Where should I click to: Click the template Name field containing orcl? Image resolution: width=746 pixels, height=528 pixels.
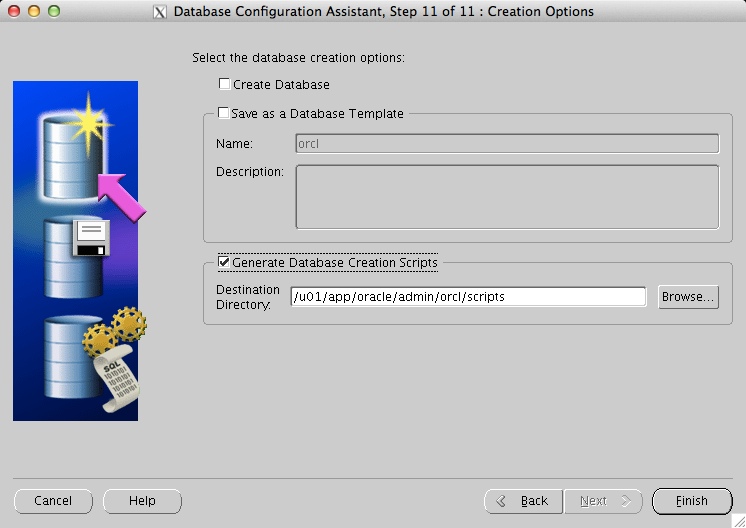pyautogui.click(x=506, y=144)
